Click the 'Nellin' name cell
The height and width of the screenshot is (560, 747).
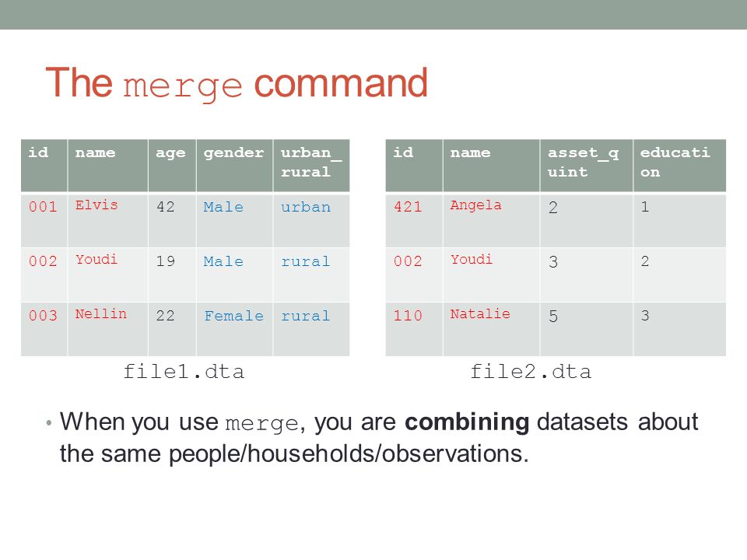coord(108,329)
